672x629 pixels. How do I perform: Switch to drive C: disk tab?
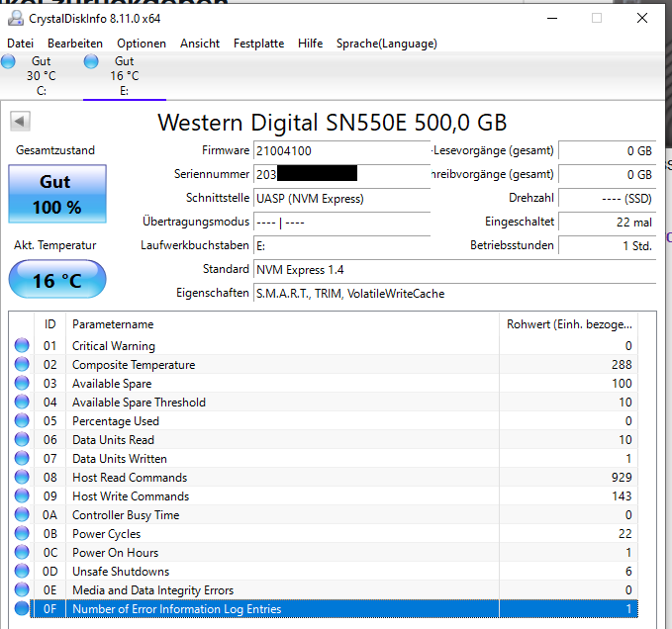(42, 76)
